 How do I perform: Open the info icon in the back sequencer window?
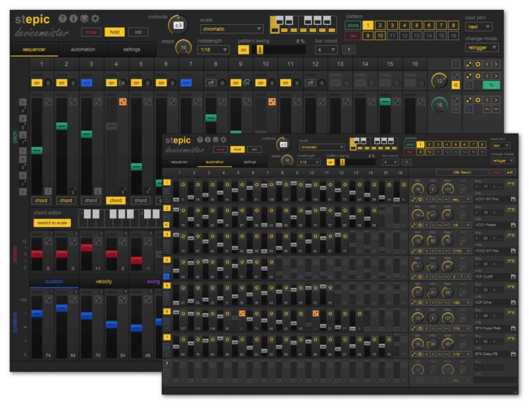[73, 18]
